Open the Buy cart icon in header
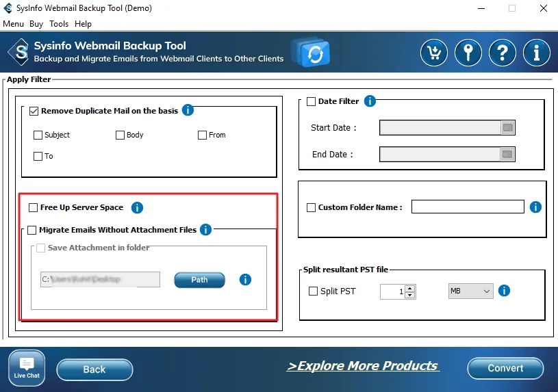Screen dimensions: 558x392 click(434, 53)
